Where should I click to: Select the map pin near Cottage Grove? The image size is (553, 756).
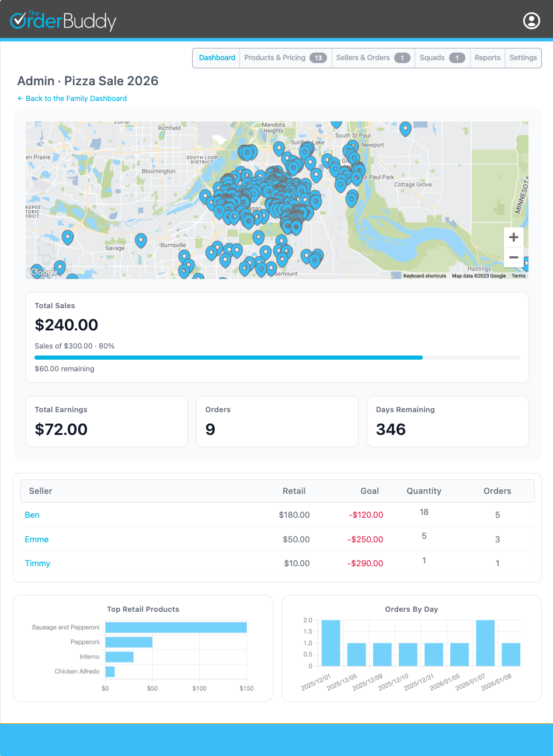tap(351, 199)
